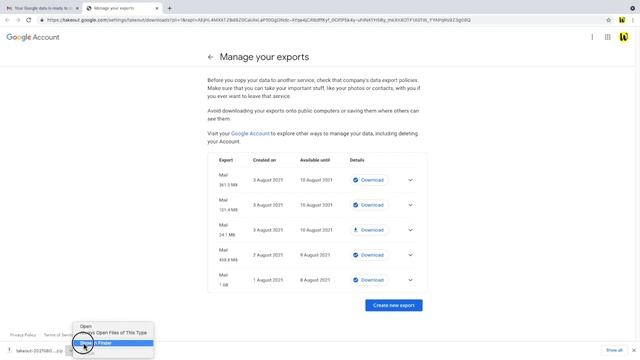This screenshot has height=360, width=640.
Task: Click the Google Account logo
Action: [x=33, y=37]
